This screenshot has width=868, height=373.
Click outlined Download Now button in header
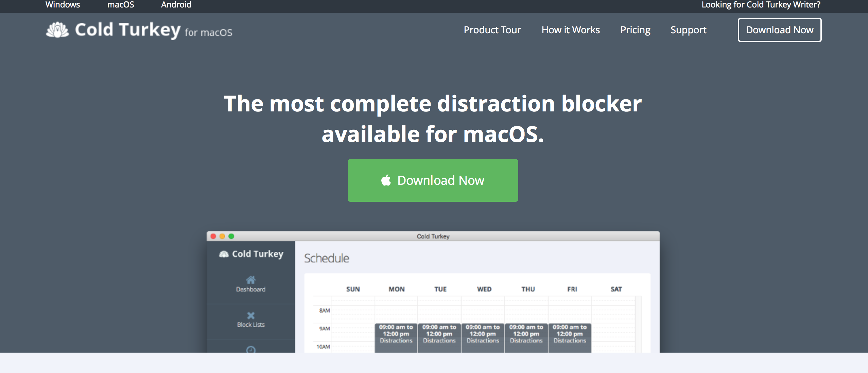pyautogui.click(x=780, y=30)
